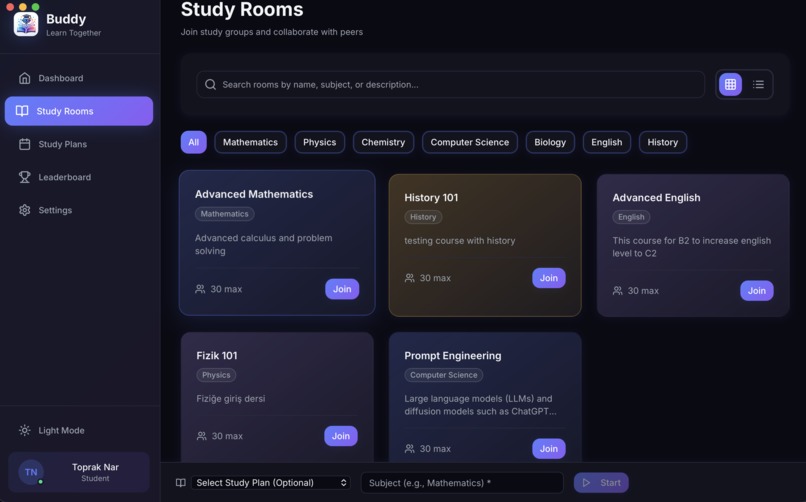Click the book icon beside study plan selector
The height and width of the screenshot is (502, 806).
pyautogui.click(x=180, y=483)
